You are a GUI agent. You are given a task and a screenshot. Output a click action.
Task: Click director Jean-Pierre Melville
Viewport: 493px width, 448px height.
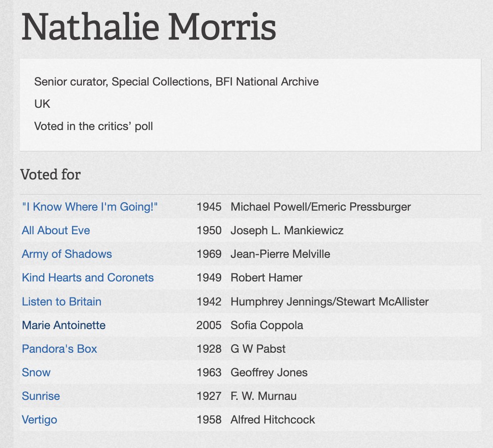click(x=280, y=254)
